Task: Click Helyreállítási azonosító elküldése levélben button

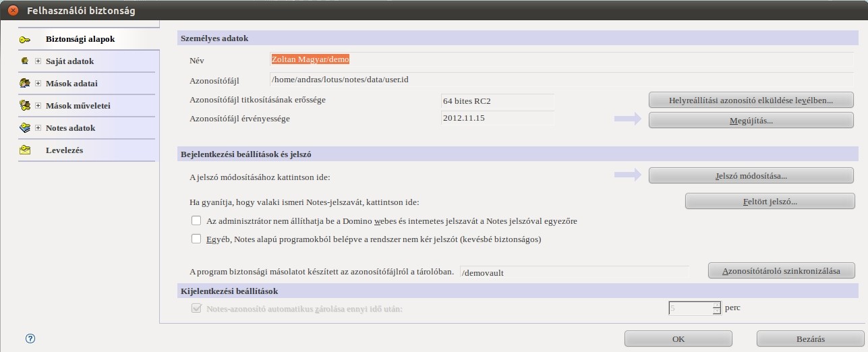Action: coord(751,100)
